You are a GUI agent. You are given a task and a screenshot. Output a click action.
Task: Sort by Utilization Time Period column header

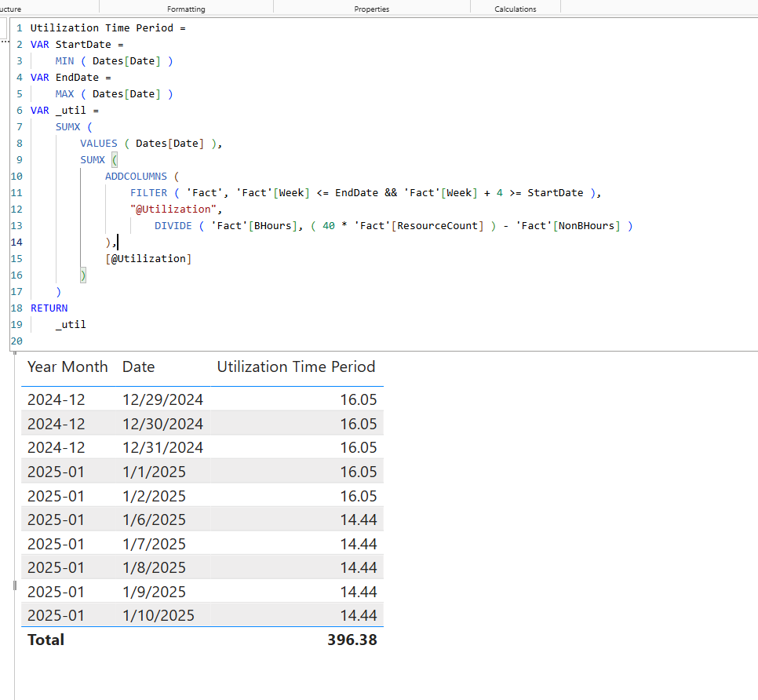pos(296,367)
